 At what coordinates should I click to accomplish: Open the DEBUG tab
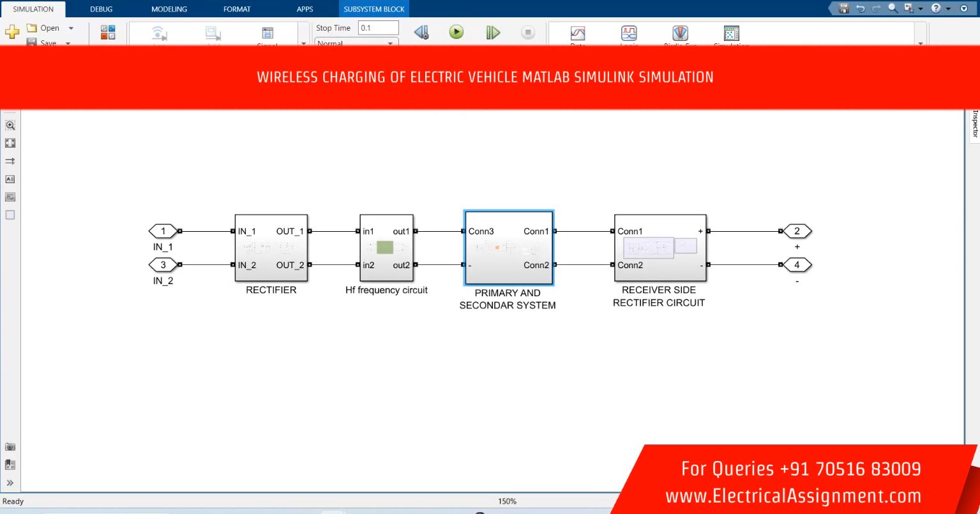(101, 9)
